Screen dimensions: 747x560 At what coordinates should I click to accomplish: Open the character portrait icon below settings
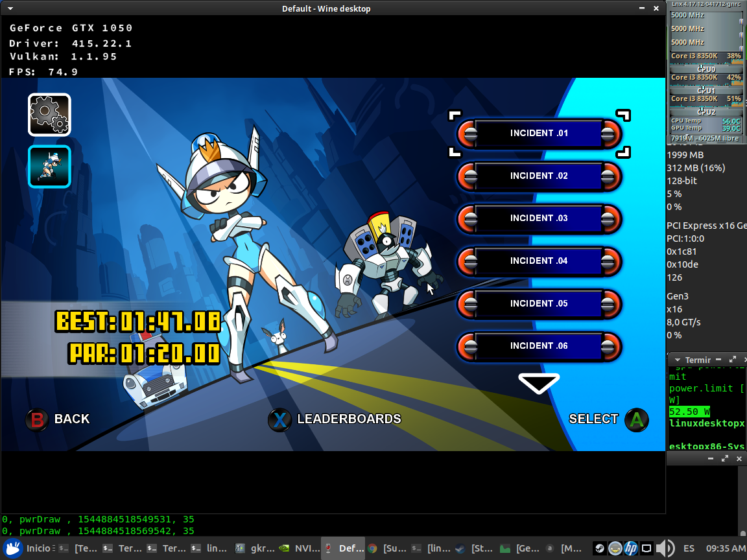49,167
